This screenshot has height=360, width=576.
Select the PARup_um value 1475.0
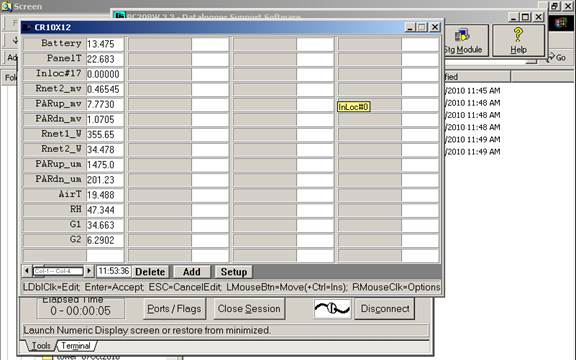tap(105, 164)
